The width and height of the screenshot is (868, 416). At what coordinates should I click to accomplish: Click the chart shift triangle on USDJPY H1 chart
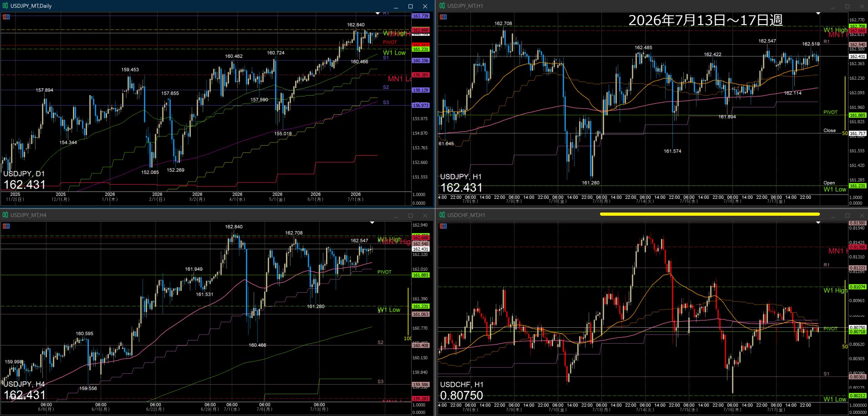[818, 14]
